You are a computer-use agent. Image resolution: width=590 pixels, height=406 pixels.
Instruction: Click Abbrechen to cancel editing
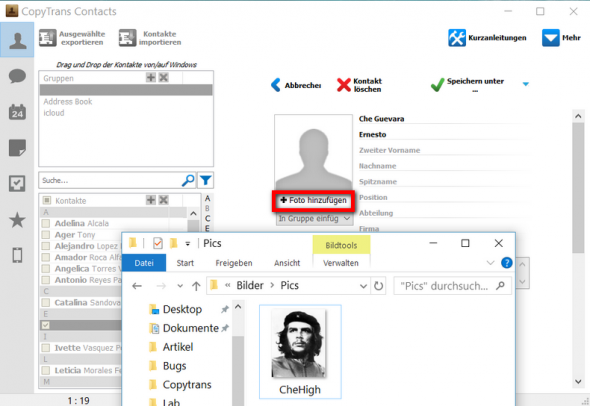pos(296,85)
